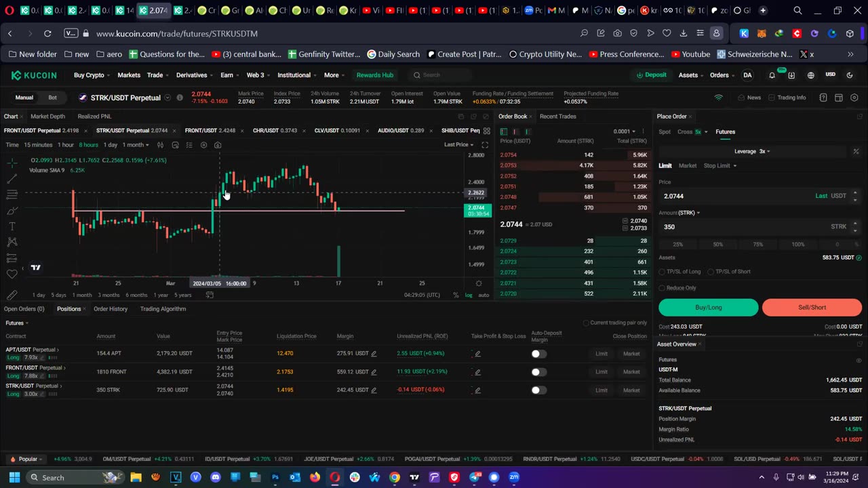Enable the Reduce Only option

point(662,288)
